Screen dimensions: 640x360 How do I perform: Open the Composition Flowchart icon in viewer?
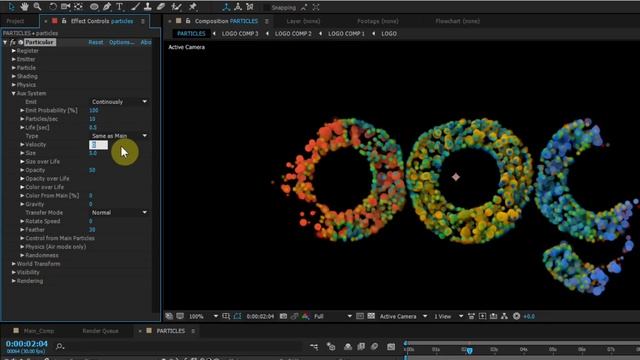click(504, 316)
